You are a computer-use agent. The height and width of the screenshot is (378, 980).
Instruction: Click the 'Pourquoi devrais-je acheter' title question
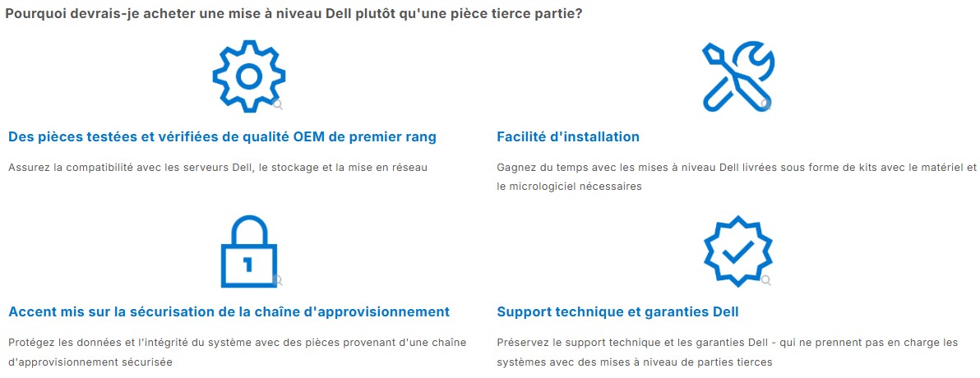(x=294, y=14)
